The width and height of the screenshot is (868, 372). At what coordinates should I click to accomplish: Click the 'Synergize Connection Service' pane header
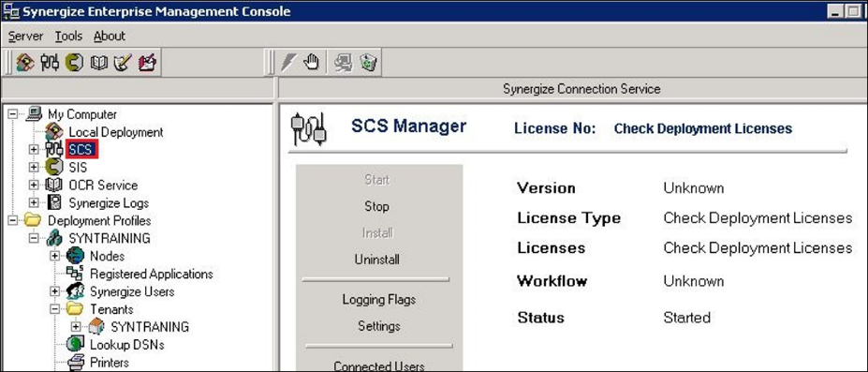[x=581, y=89]
